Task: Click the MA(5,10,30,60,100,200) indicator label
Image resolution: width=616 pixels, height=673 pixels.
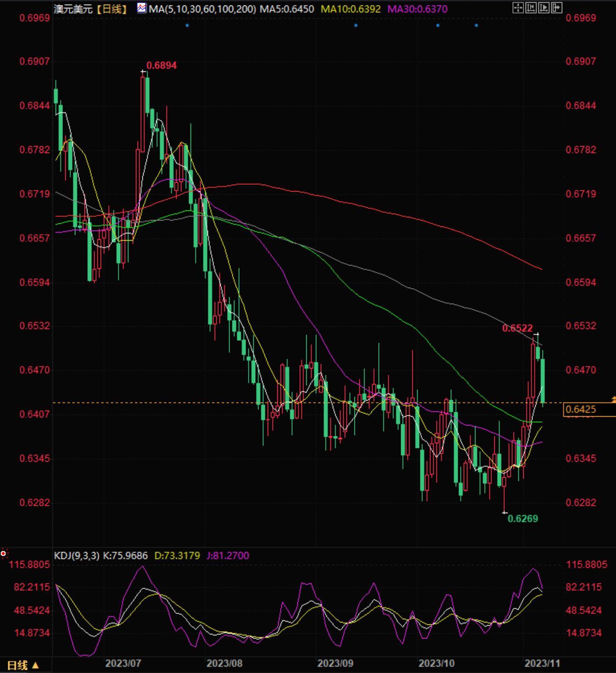Action: [x=202, y=9]
